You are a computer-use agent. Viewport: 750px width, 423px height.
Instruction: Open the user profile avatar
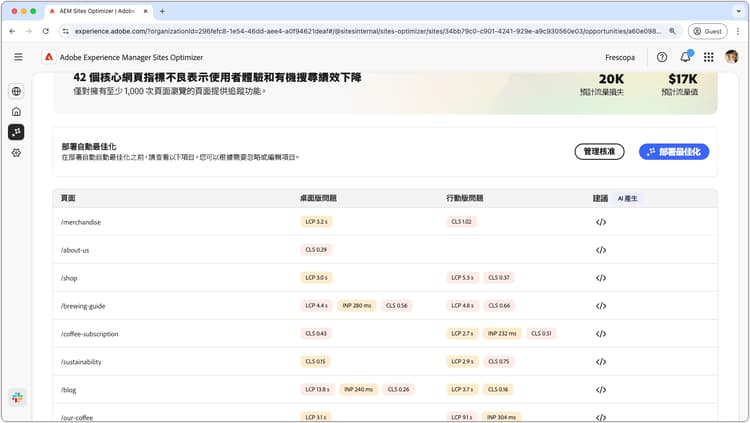731,57
